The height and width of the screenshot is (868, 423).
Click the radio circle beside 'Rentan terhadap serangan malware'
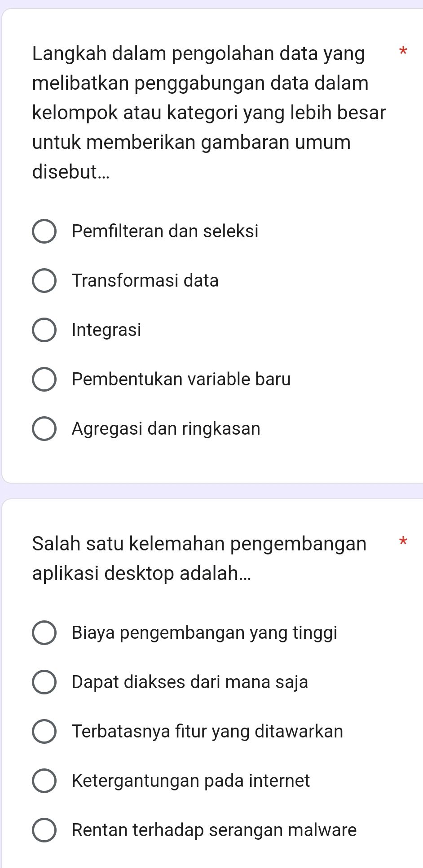point(44,830)
